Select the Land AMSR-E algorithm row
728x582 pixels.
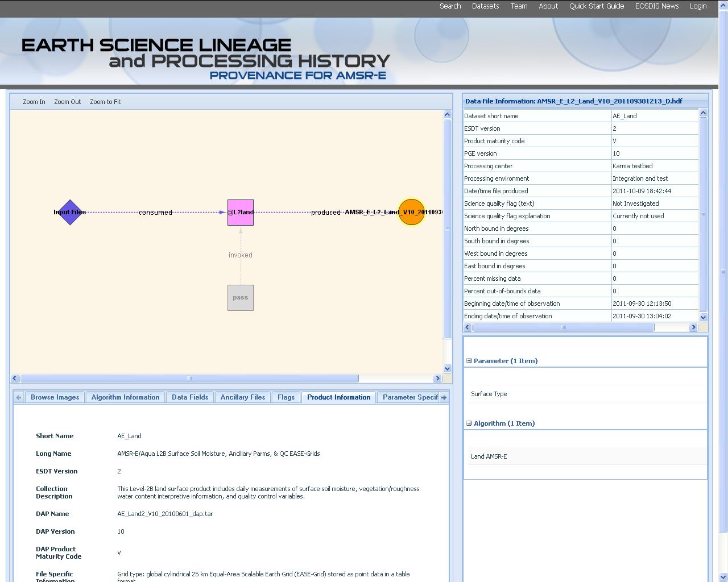pyautogui.click(x=588, y=456)
